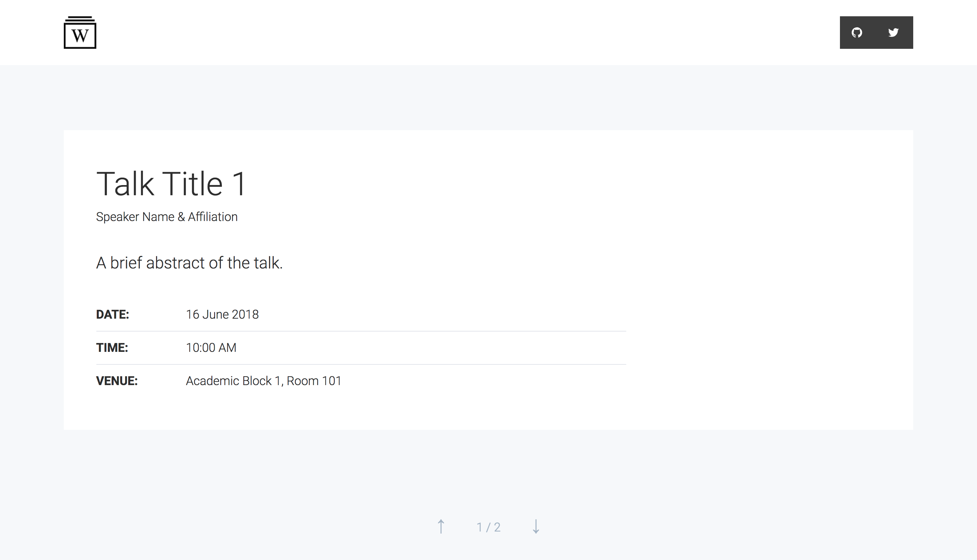Screen dimensions: 977x560
Task: Click the TIME: label
Action: (112, 348)
